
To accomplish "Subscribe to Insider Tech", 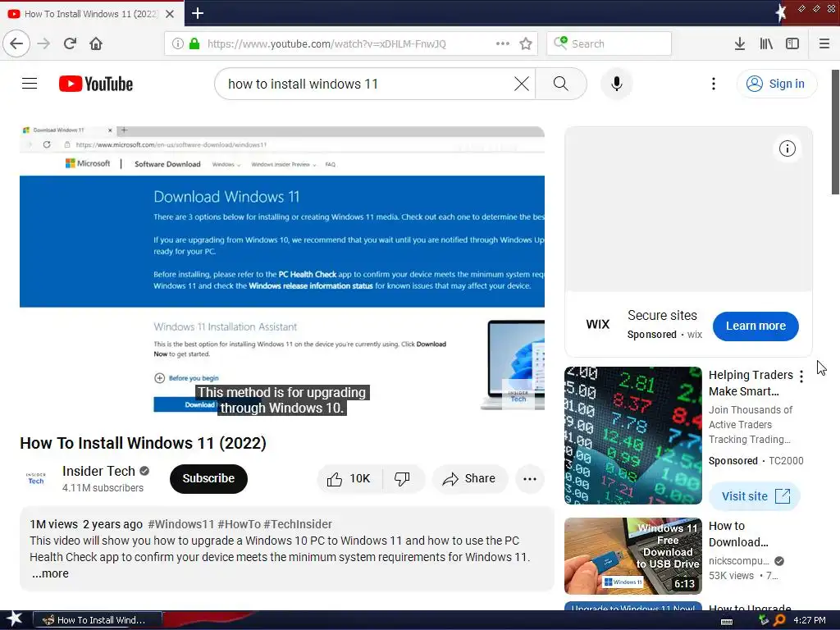I will pyautogui.click(x=208, y=478).
